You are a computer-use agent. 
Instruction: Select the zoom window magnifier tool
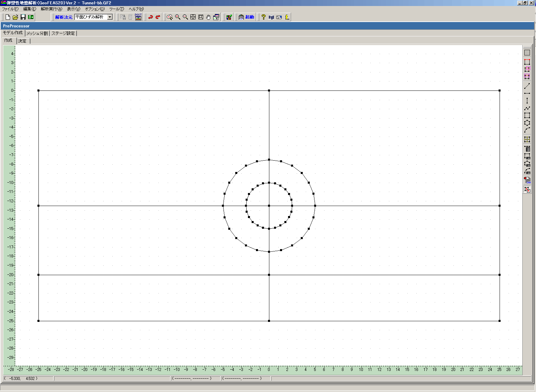(170, 17)
